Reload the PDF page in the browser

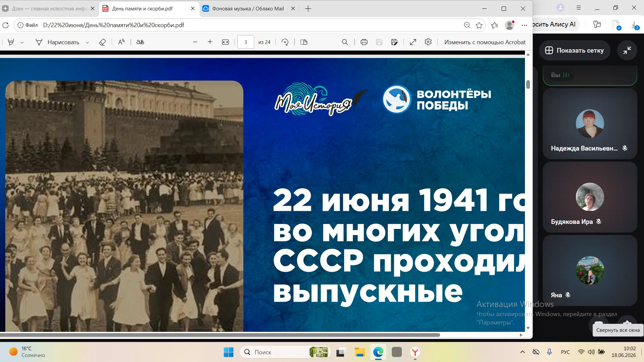(x=5, y=25)
